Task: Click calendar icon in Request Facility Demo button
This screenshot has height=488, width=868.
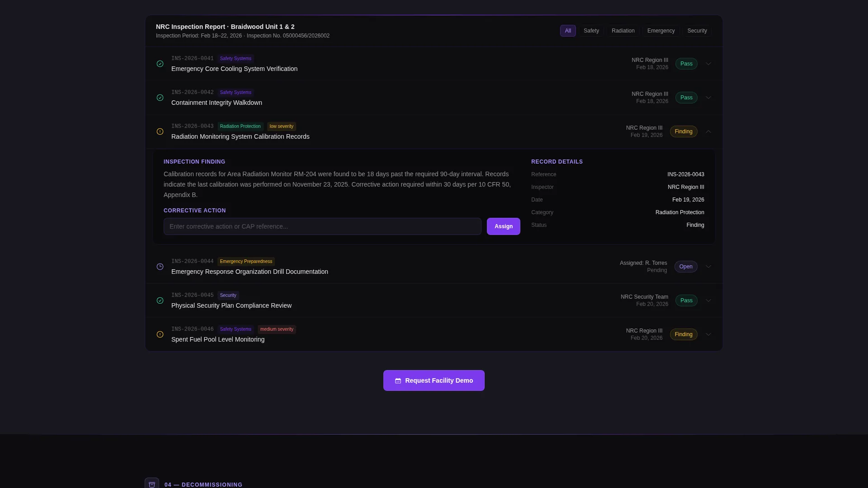Action: click(398, 381)
